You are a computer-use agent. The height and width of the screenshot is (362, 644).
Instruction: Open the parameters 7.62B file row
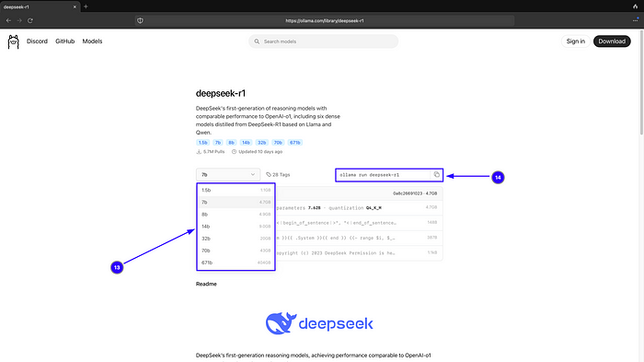pos(360,208)
